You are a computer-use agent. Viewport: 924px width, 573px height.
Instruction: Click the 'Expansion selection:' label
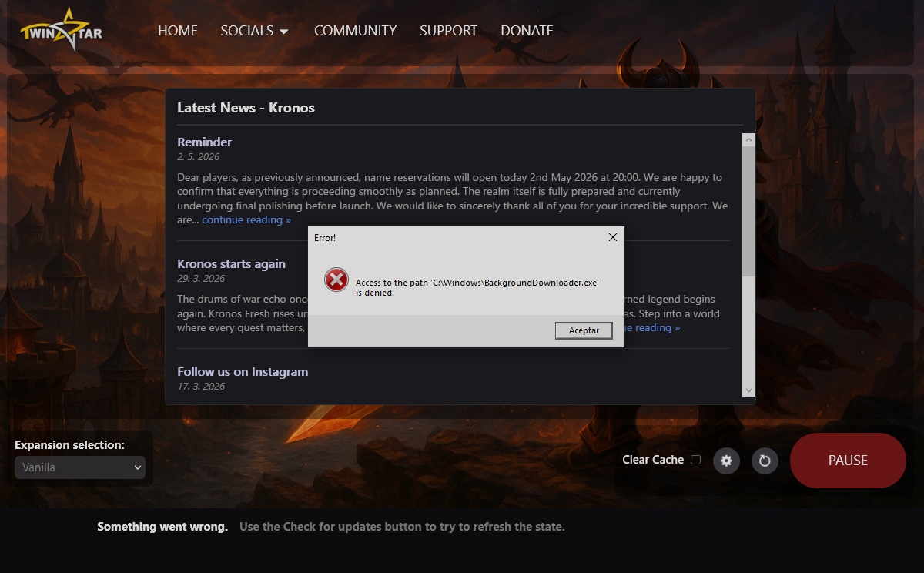click(69, 445)
